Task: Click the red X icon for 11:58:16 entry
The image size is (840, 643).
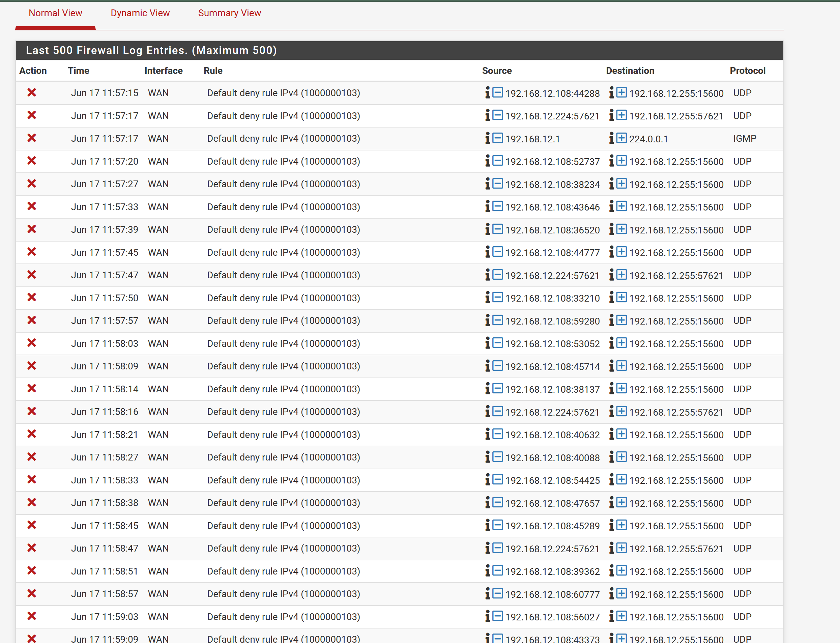Action: (x=32, y=412)
